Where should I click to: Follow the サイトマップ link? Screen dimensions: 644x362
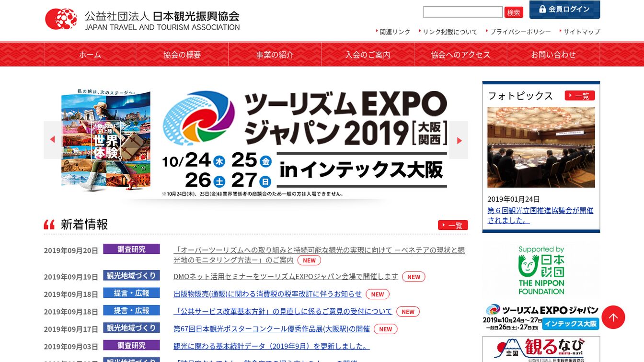tap(581, 32)
